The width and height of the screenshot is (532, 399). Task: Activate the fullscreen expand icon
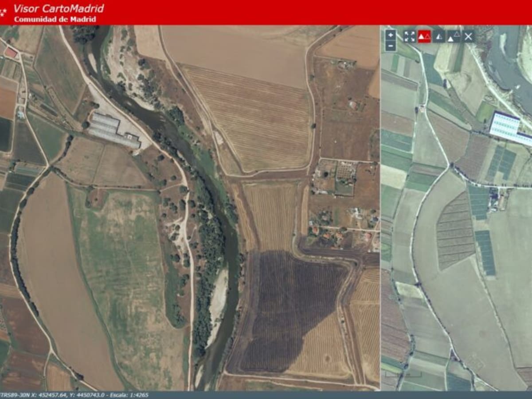(x=410, y=36)
